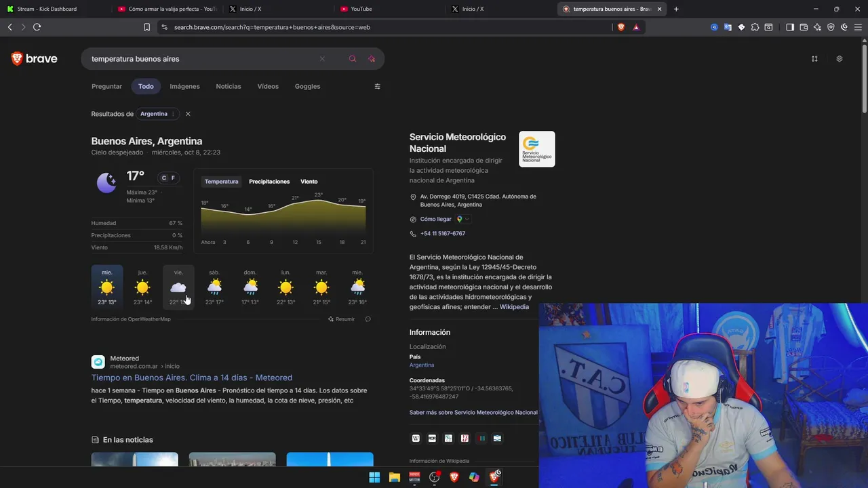868x488 pixels.
Task: Reload the page
Action: [x=37, y=27]
